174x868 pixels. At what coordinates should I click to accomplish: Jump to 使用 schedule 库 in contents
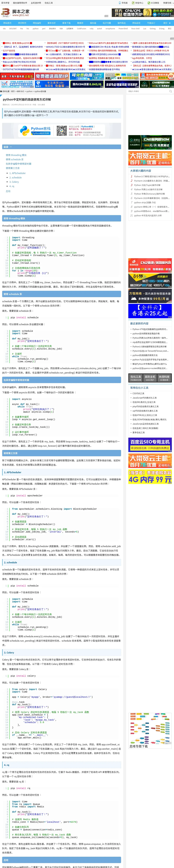[x=14, y=159]
